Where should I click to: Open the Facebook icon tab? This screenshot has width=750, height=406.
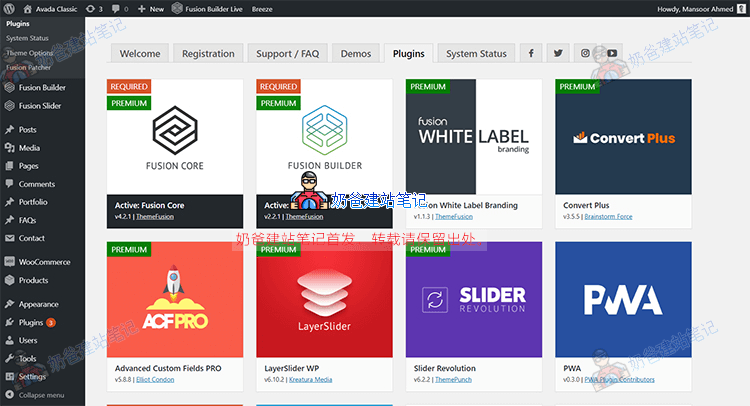pos(530,53)
